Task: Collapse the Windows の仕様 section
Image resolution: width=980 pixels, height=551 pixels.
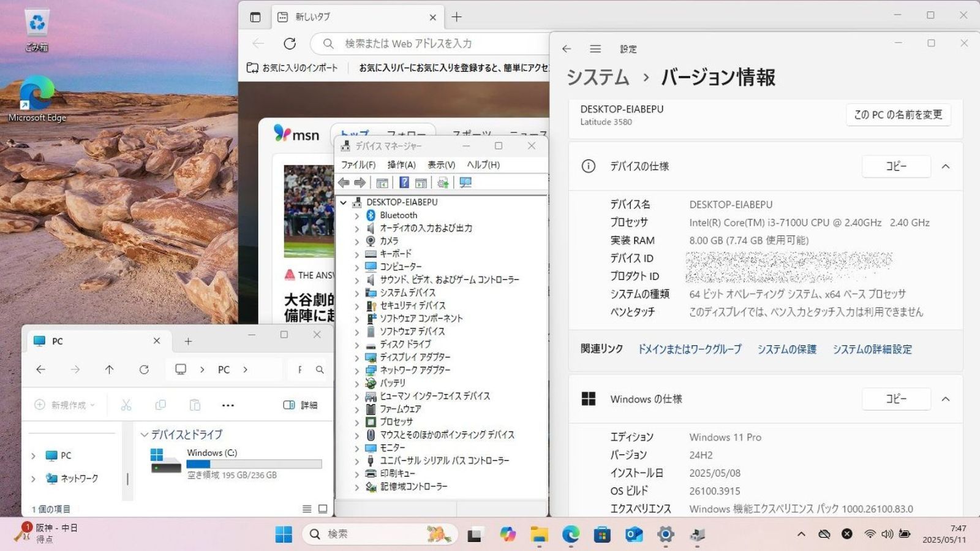Action: (946, 399)
